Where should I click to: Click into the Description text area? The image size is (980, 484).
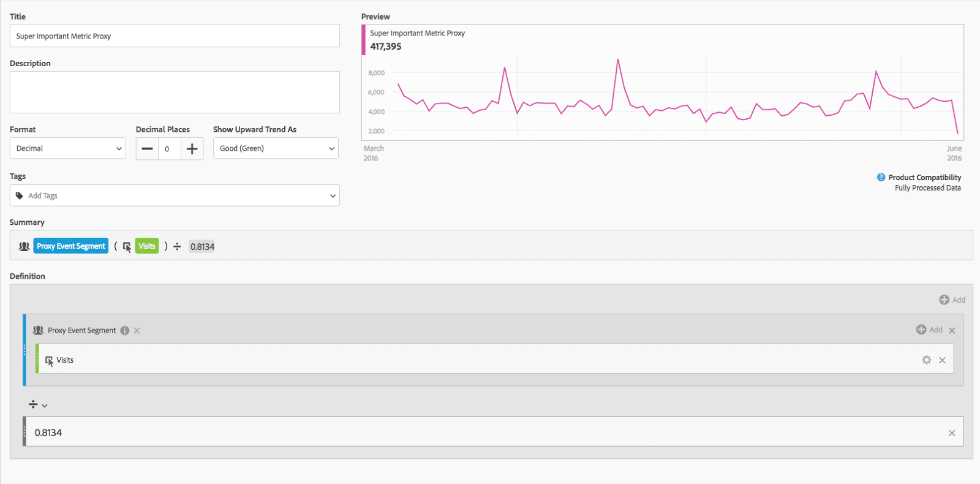[x=175, y=92]
